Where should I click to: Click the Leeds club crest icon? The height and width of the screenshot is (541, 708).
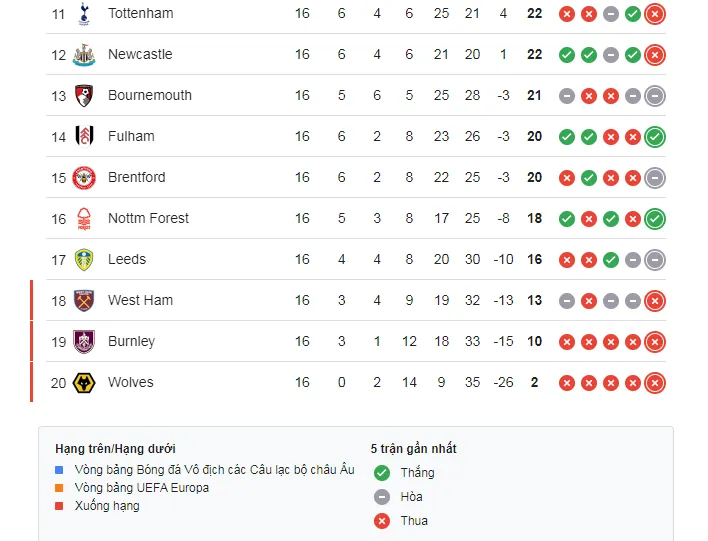click(x=84, y=259)
